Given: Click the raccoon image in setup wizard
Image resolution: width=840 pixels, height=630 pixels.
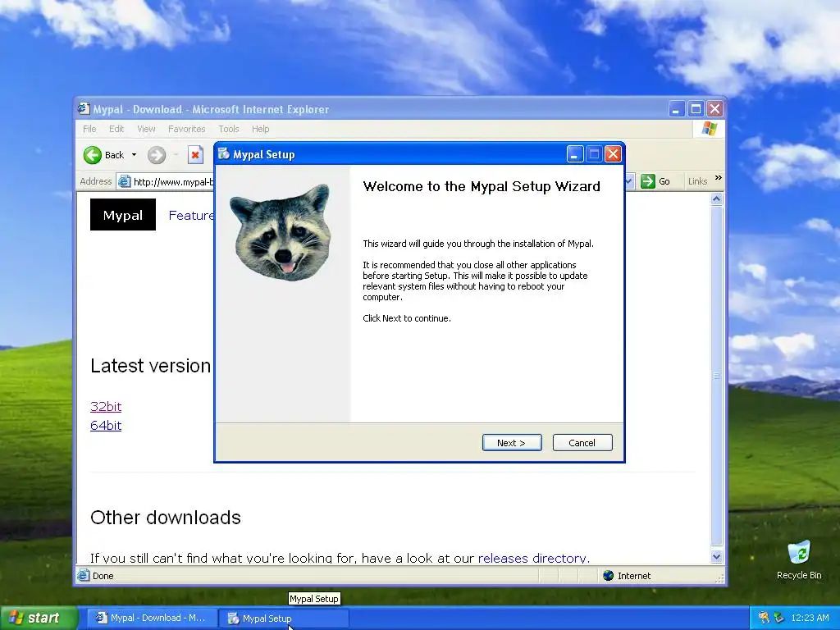Looking at the screenshot, I should 282,232.
